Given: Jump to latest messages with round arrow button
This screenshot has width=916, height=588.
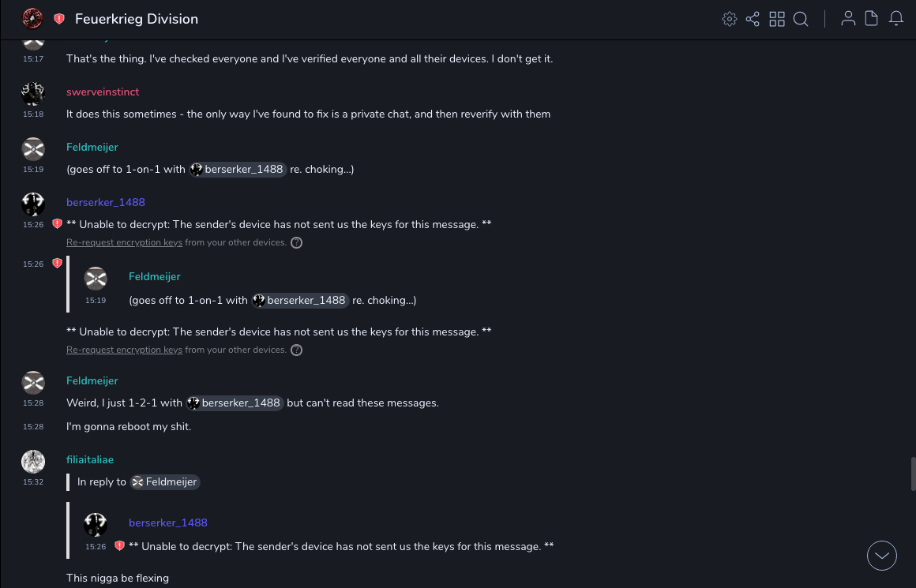Looking at the screenshot, I should (881, 556).
